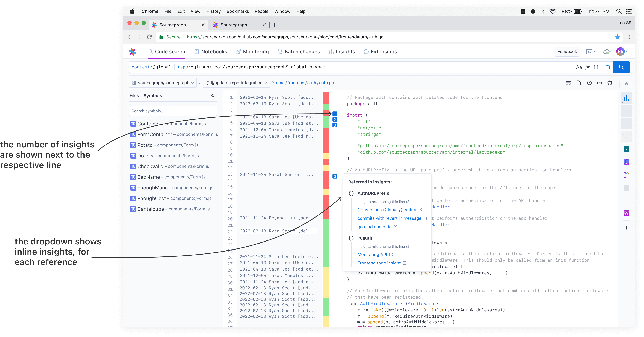The image size is (644, 337).
Task: Click the Sourcegraph logo in the navbar
Action: coord(133,52)
